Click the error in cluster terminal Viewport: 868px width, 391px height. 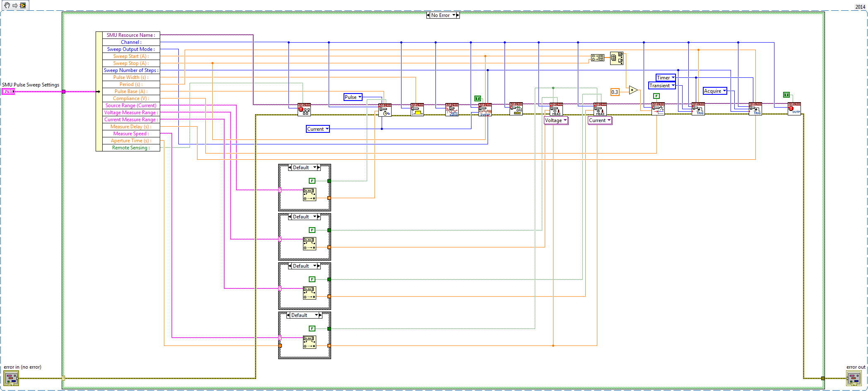click(11, 378)
